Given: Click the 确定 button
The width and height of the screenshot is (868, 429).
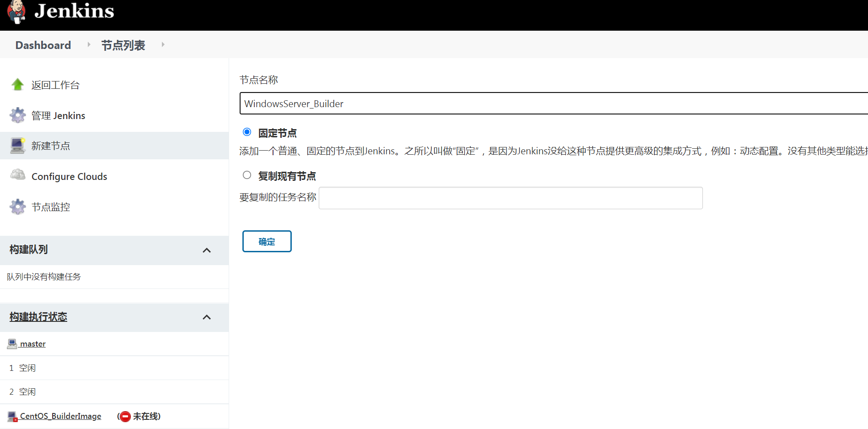Looking at the screenshot, I should (x=267, y=241).
